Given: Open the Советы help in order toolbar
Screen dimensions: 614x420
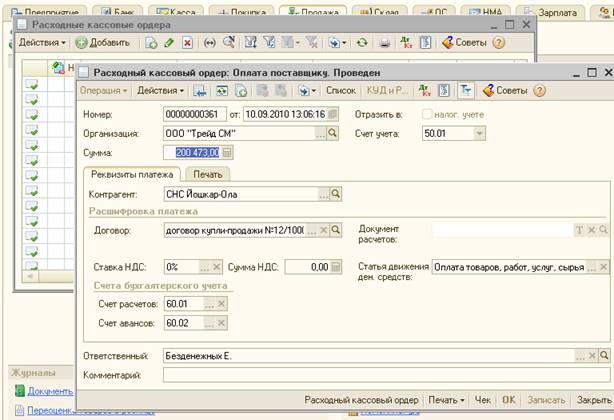Looking at the screenshot, I should tap(506, 91).
